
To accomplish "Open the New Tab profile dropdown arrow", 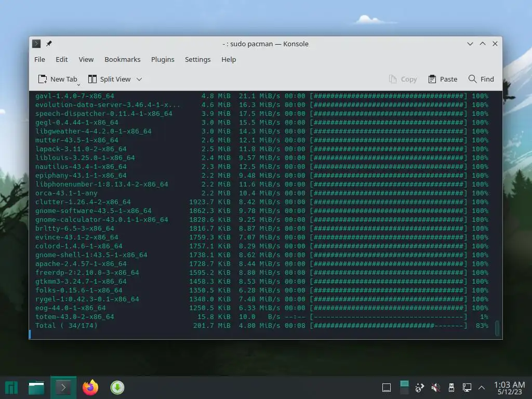I will 78,85.
